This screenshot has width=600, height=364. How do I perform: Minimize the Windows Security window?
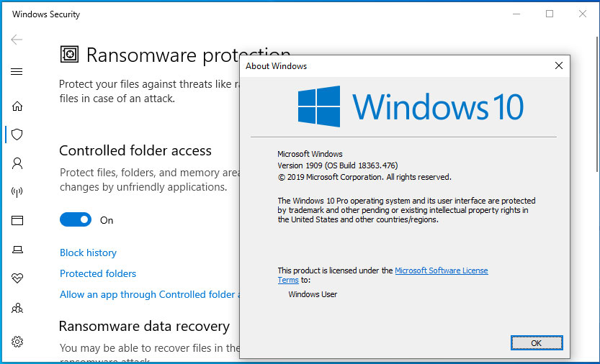click(516, 14)
